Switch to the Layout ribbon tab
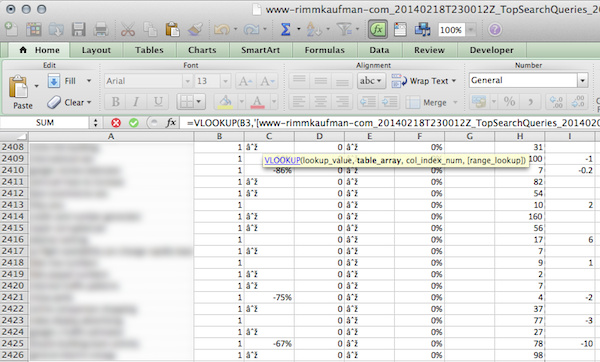The width and height of the screenshot is (600, 362). (96, 50)
